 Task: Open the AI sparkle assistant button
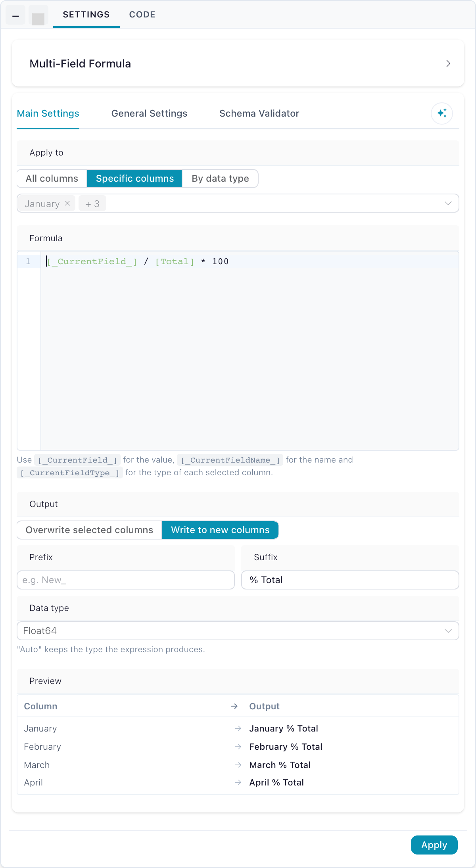pyautogui.click(x=442, y=113)
